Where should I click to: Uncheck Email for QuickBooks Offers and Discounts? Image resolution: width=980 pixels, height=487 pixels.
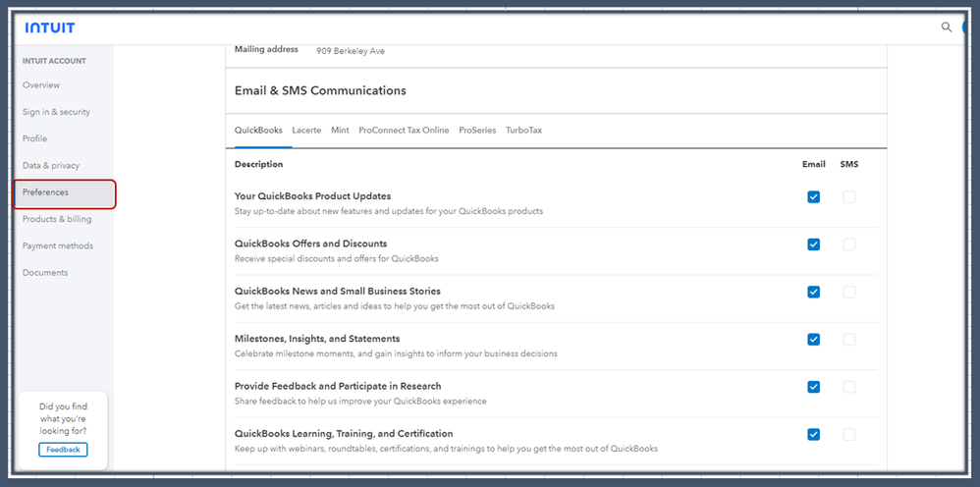(x=813, y=244)
